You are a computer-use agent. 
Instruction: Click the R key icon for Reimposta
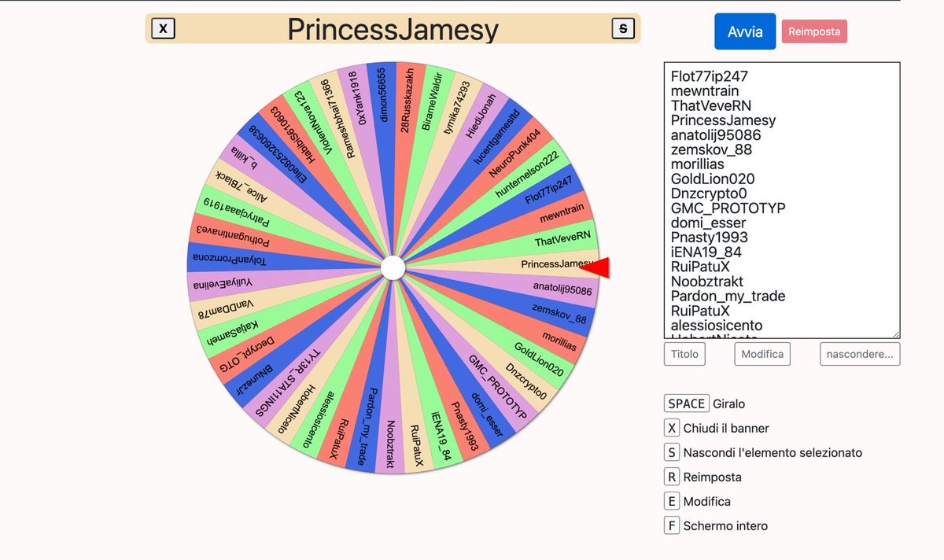click(672, 477)
